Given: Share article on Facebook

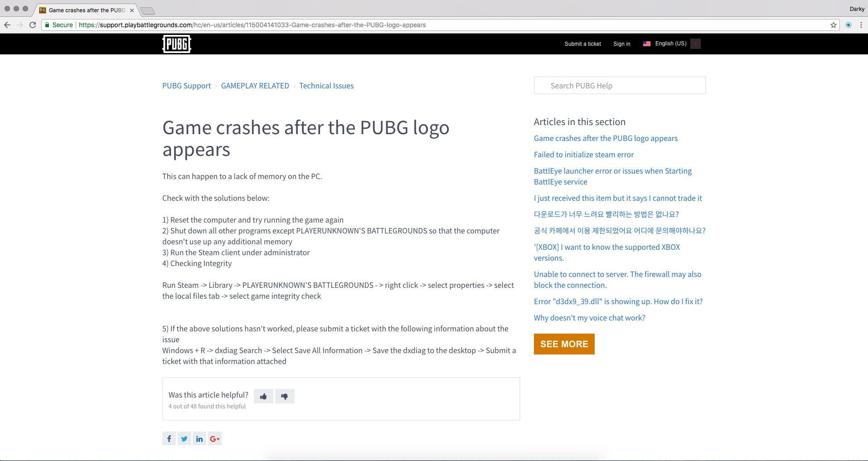Looking at the screenshot, I should (169, 438).
